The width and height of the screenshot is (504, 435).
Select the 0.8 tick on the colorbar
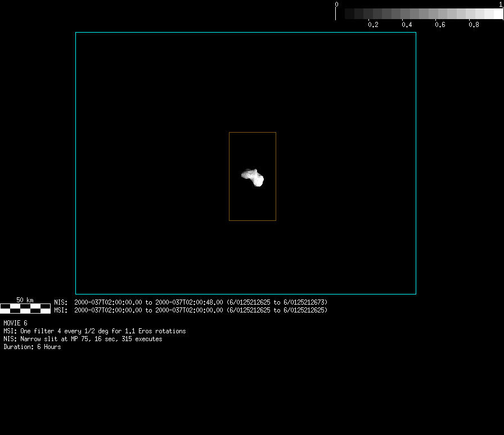coord(474,25)
